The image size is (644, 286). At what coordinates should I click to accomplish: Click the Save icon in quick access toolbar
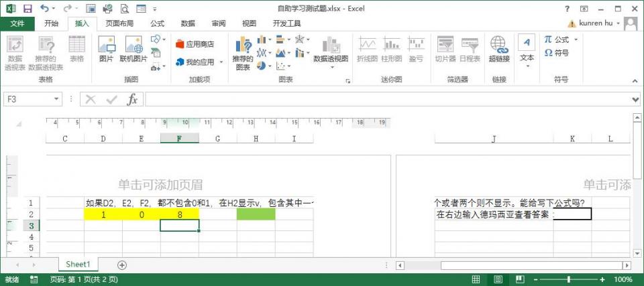pyautogui.click(x=28, y=9)
